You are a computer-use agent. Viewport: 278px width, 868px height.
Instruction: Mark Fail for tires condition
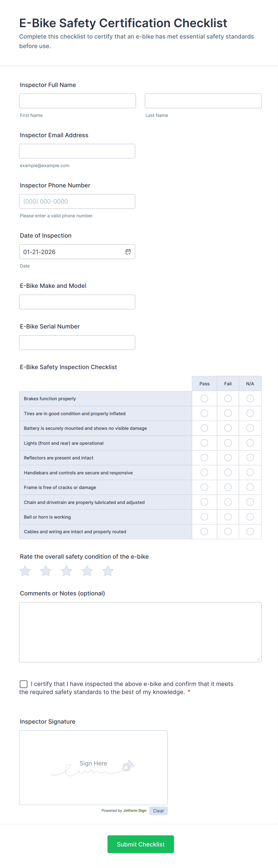(228, 413)
